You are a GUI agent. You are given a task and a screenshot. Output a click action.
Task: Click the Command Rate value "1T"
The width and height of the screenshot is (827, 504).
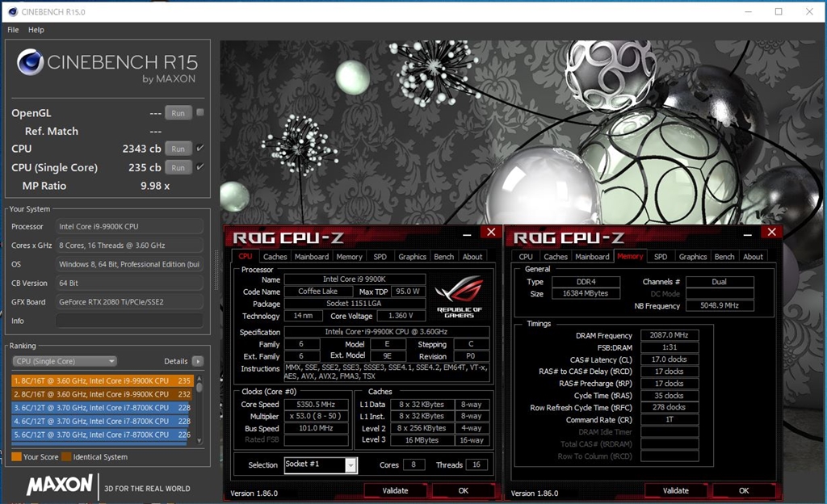click(670, 420)
